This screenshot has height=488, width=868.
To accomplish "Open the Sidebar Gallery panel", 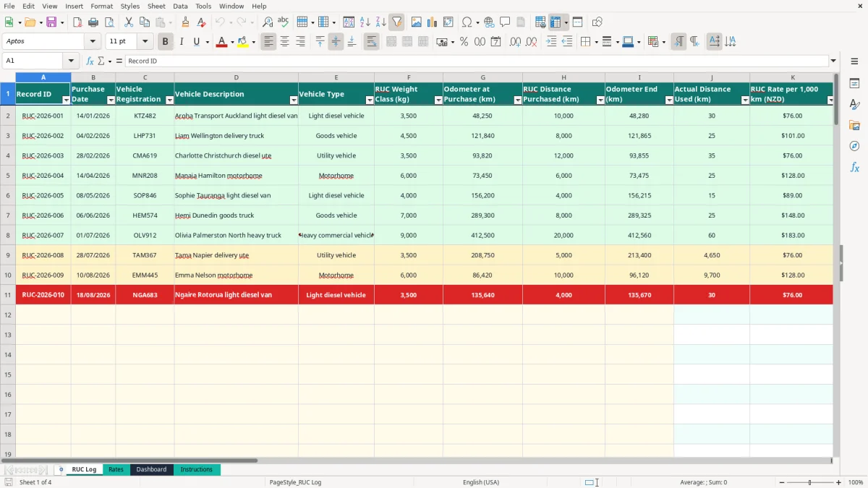I will [854, 125].
